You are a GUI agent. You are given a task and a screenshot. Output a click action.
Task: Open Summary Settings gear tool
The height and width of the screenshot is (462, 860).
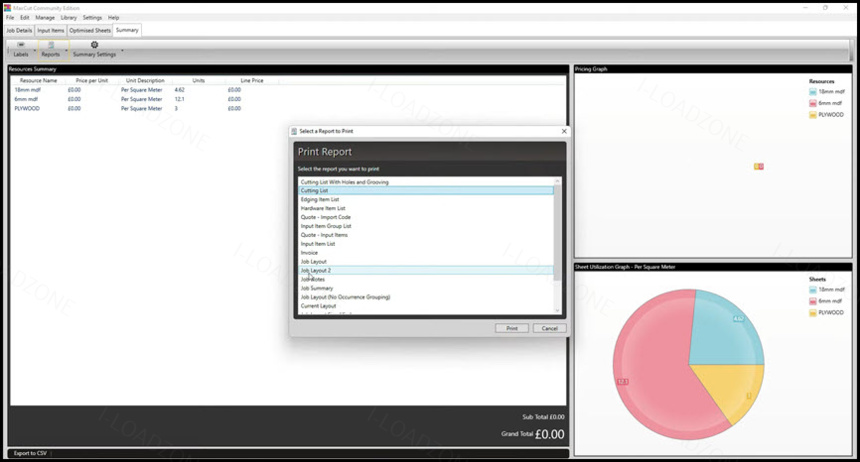pos(94,49)
